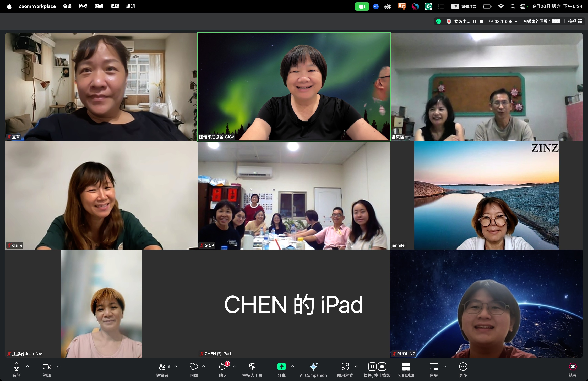588x381 pixels.
Task: Expand the meeting timer dropdown arrow
Action: pyautogui.click(x=516, y=22)
